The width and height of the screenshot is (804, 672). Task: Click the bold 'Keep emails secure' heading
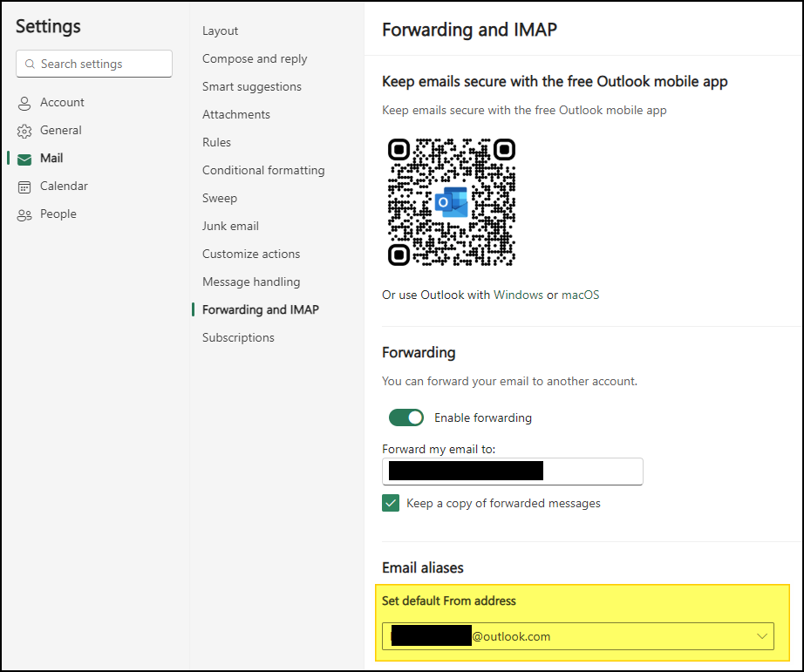(x=555, y=82)
